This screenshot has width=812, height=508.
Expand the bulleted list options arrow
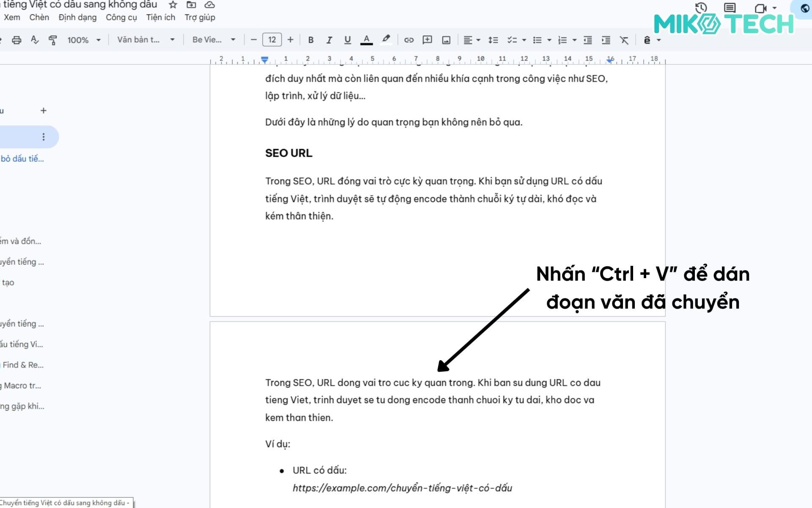tap(549, 40)
